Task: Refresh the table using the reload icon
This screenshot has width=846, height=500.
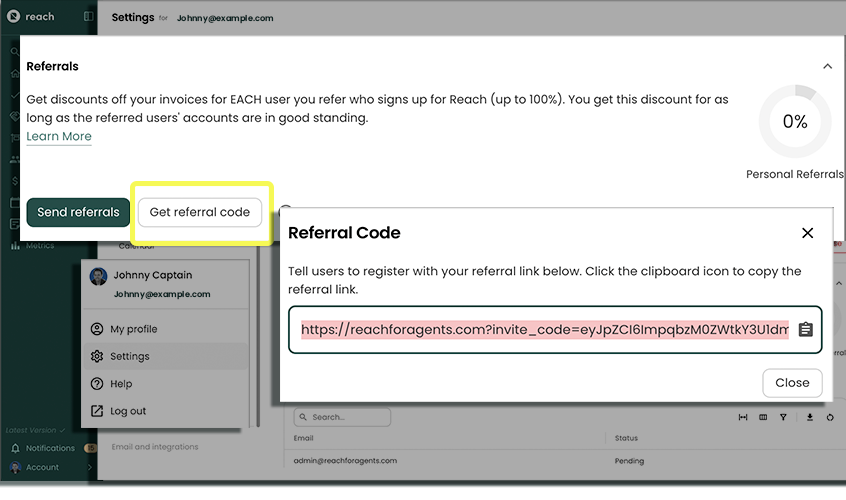Action: [830, 417]
